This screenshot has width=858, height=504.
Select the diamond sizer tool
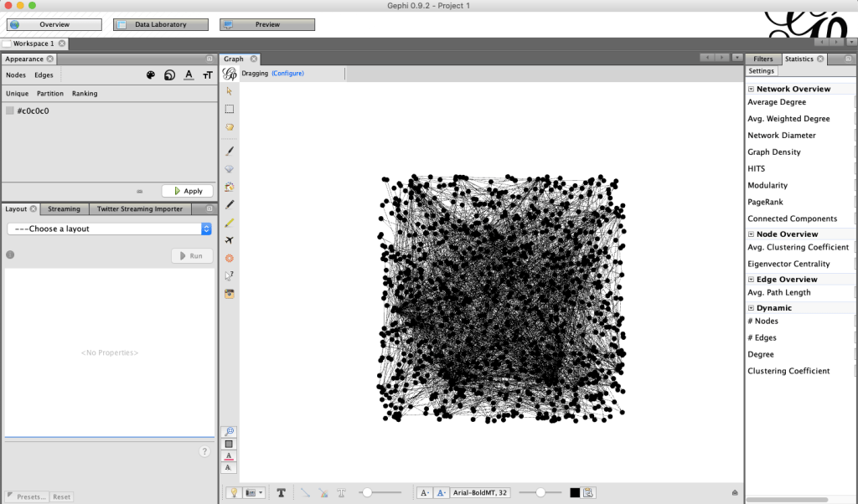tap(230, 169)
